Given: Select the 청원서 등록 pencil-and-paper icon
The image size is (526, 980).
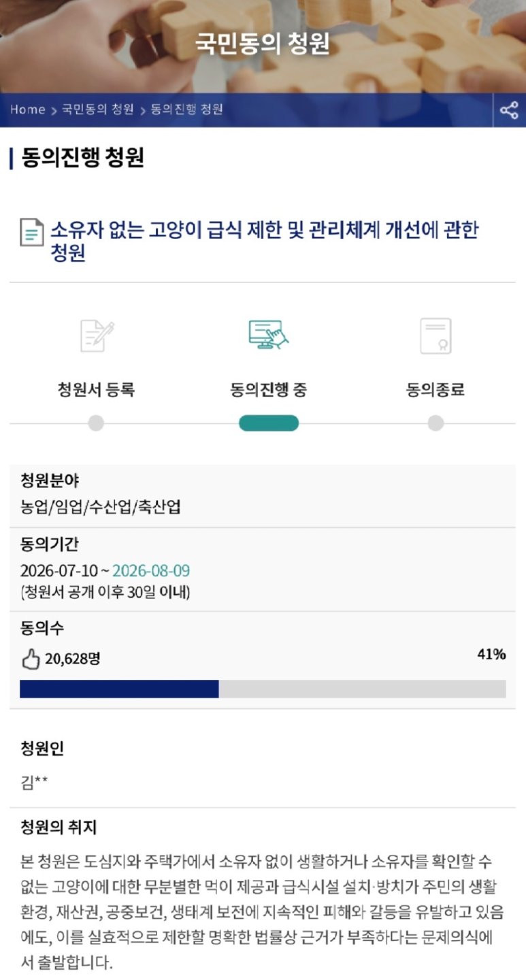Looking at the screenshot, I should coord(97,335).
